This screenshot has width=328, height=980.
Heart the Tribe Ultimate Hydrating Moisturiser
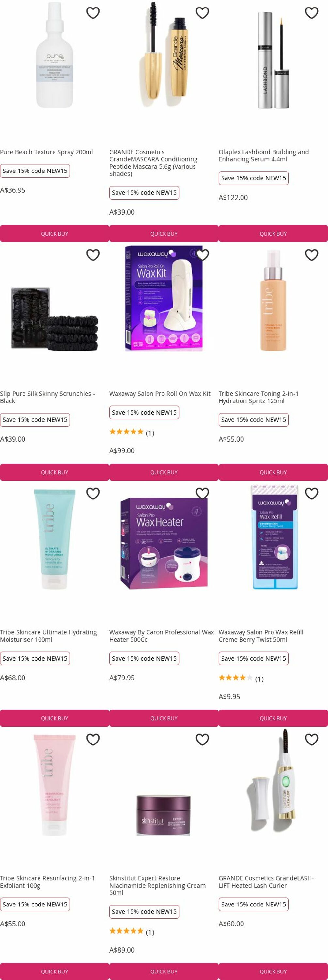(93, 493)
